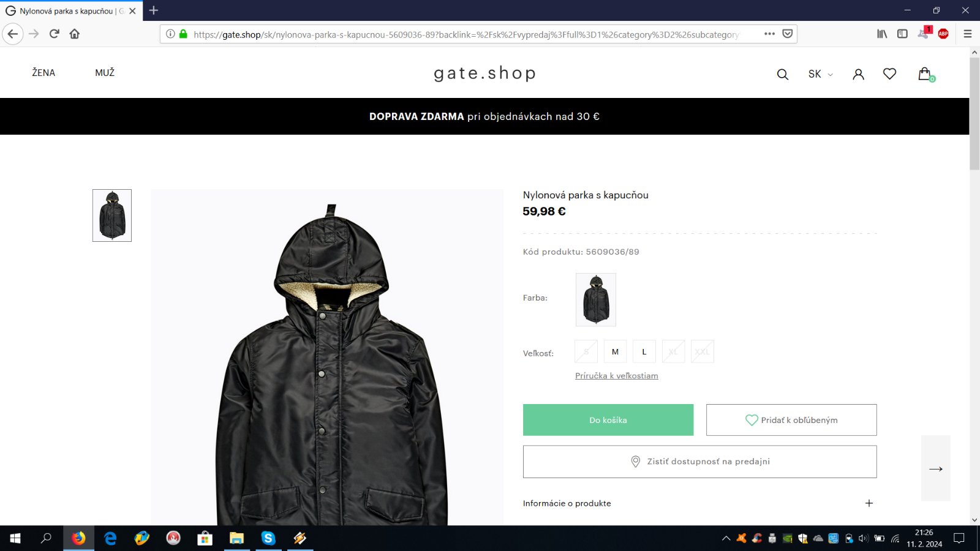Select size L

click(x=644, y=351)
